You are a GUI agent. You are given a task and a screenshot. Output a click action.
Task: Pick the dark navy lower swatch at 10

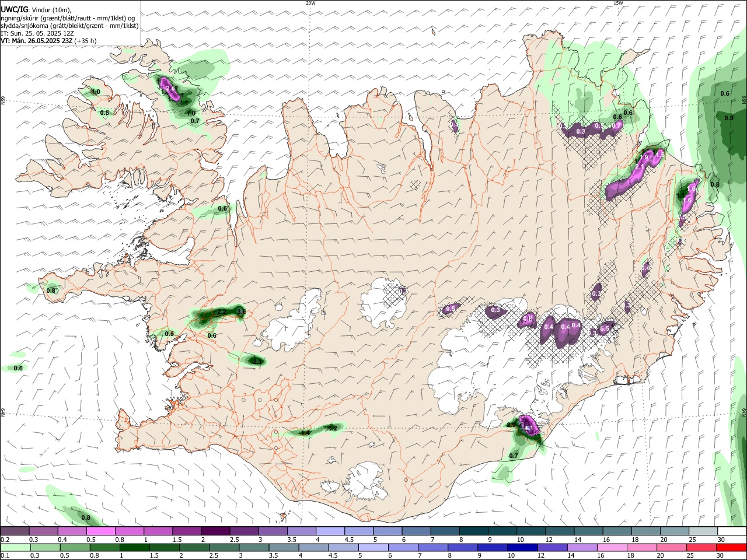(x=522, y=548)
